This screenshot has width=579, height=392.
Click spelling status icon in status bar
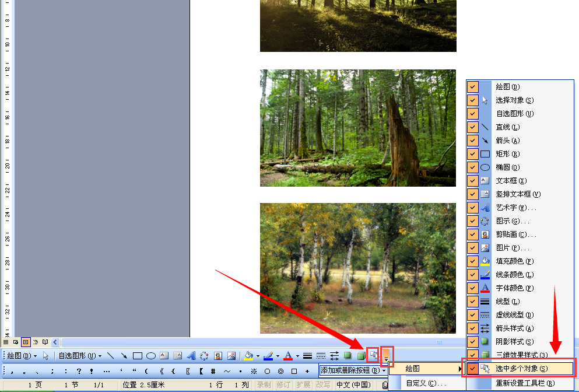pos(385,385)
